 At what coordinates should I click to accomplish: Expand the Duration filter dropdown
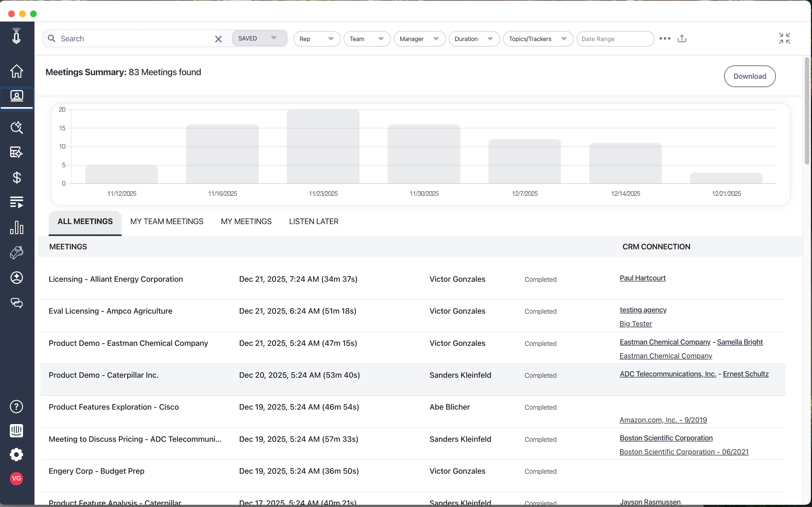click(474, 39)
